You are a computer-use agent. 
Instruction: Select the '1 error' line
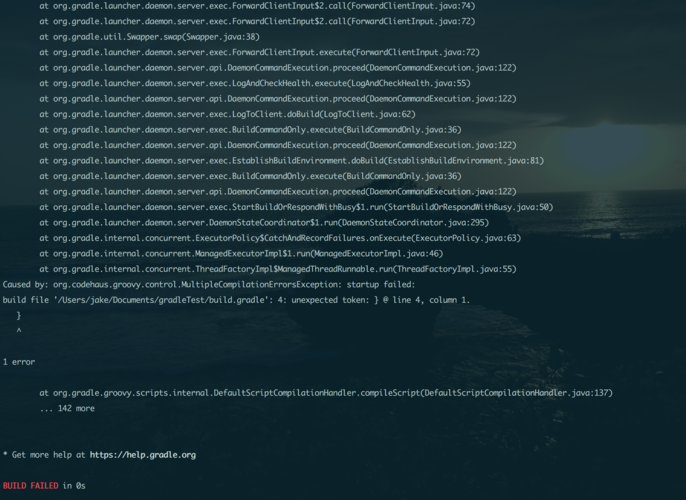(19, 362)
